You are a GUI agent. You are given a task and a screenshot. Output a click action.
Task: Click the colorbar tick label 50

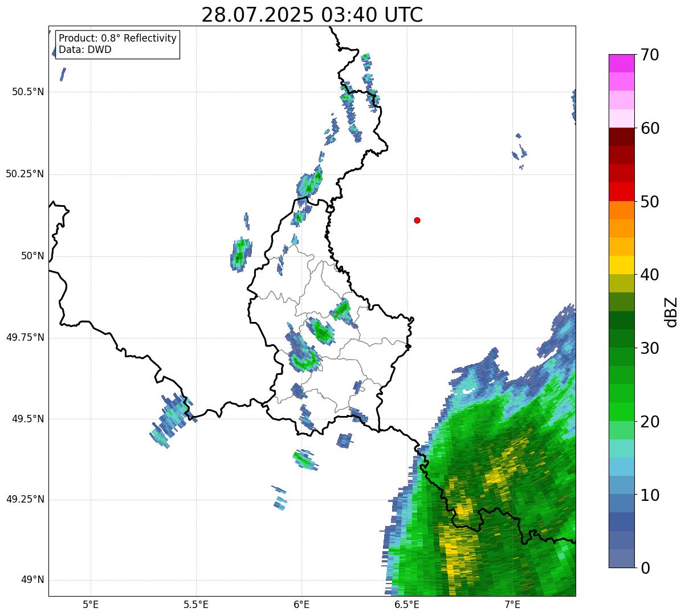click(650, 202)
